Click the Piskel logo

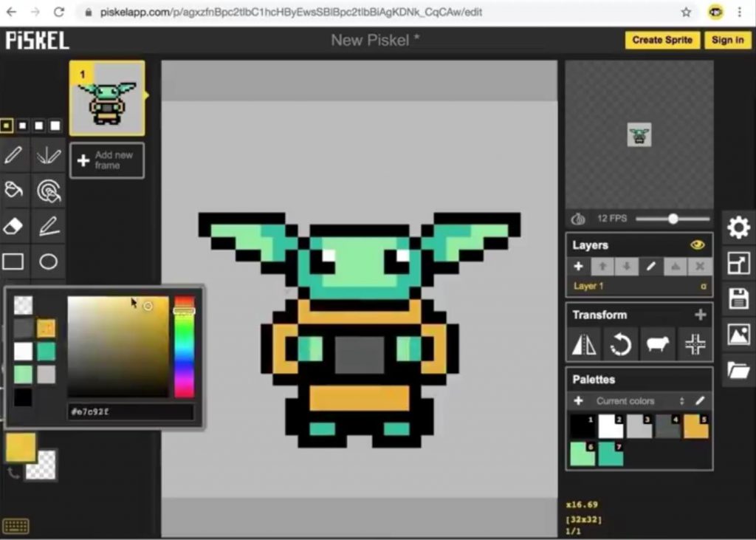click(37, 41)
